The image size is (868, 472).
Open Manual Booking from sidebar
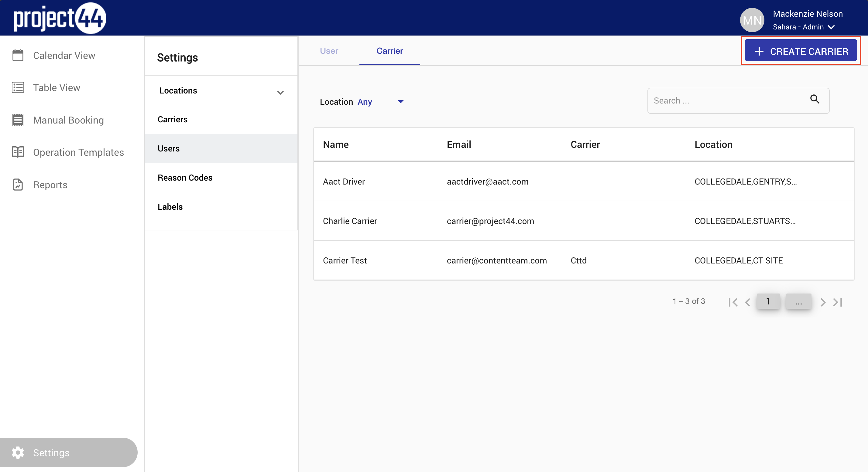click(x=69, y=120)
